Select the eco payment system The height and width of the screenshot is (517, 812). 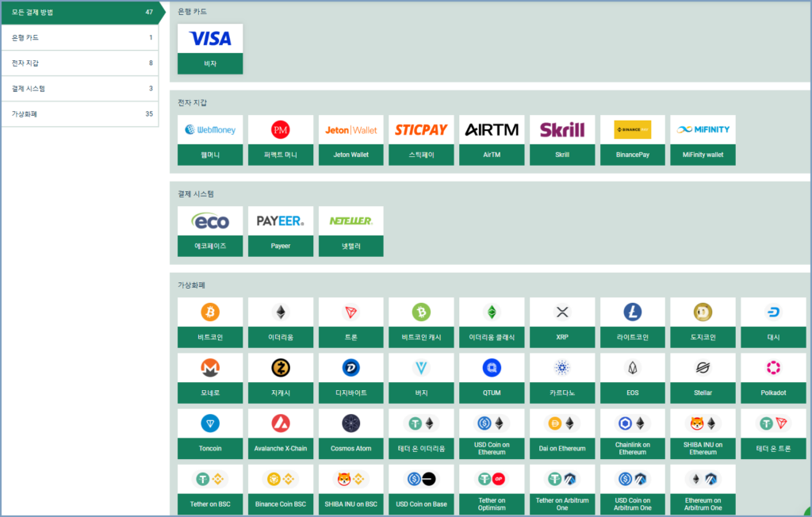(x=209, y=231)
